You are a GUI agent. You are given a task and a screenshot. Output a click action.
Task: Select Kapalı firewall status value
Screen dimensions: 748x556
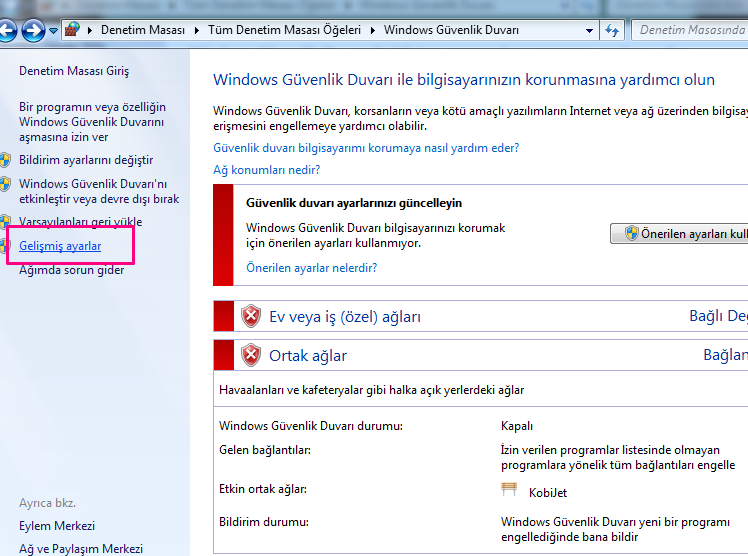coord(517,426)
